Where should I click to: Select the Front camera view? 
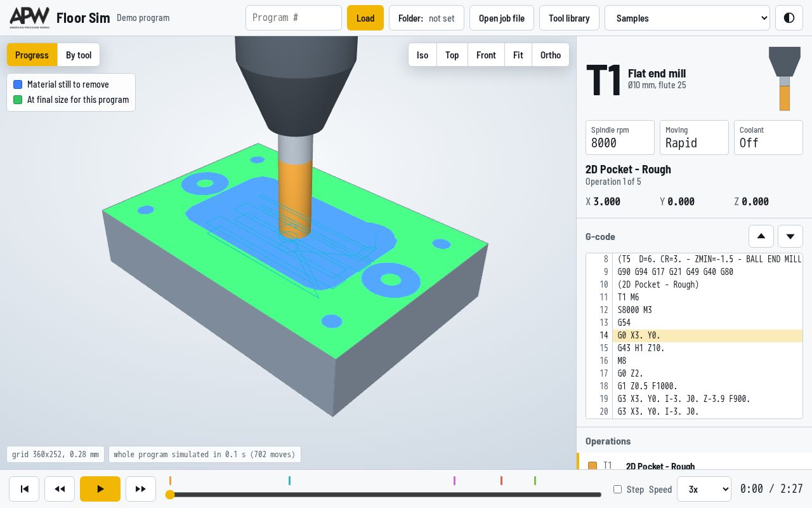click(486, 55)
